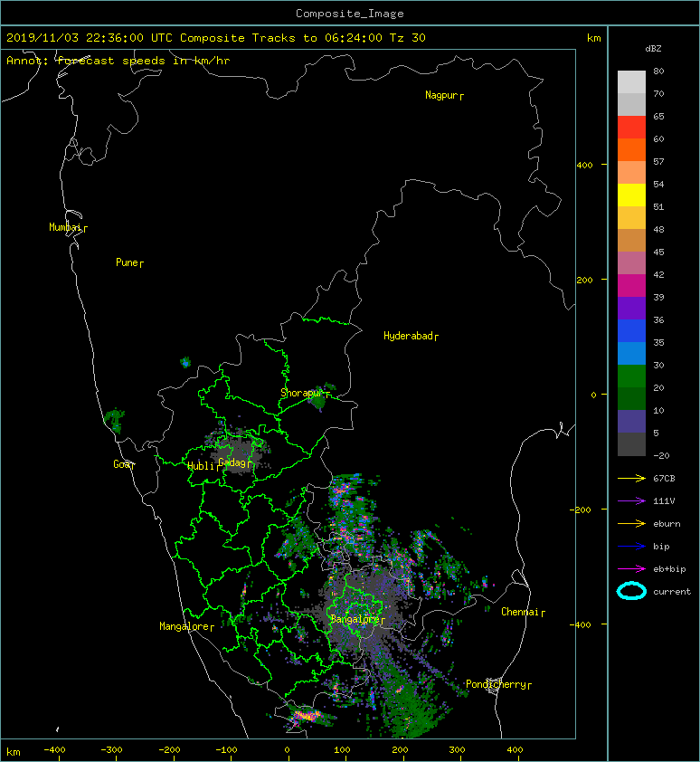Select the 36 dBZ blue swatch

pyautogui.click(x=631, y=330)
